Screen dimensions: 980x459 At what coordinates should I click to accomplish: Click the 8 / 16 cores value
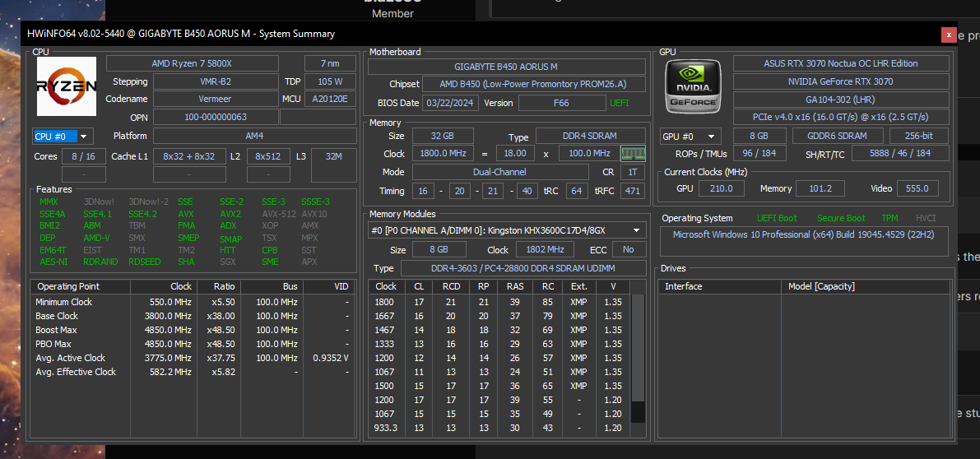click(84, 156)
